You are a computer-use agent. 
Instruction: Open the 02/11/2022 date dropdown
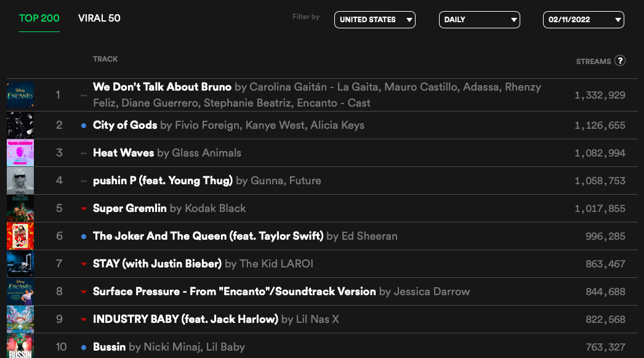583,20
